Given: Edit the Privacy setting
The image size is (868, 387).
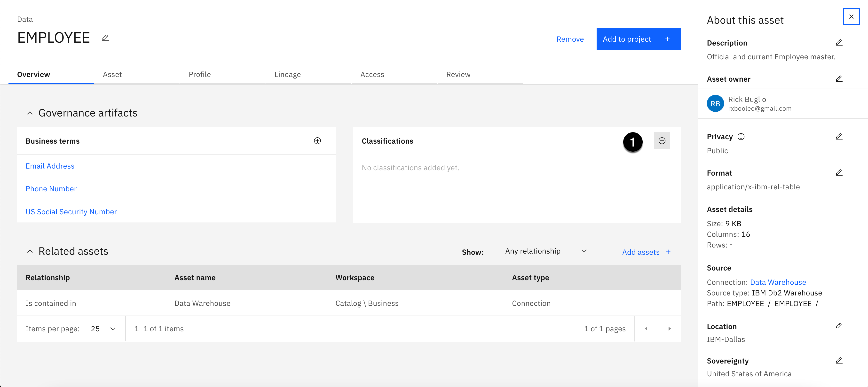Looking at the screenshot, I should pos(839,136).
